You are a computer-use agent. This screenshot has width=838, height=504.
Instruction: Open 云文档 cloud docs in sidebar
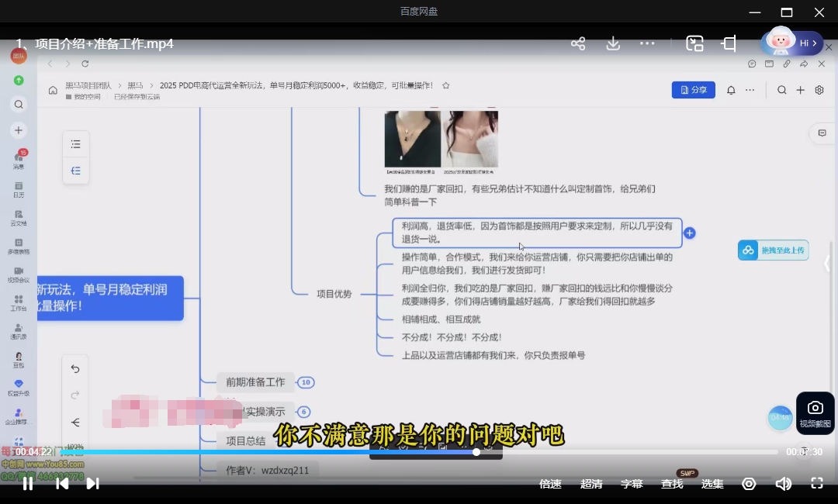click(19, 218)
